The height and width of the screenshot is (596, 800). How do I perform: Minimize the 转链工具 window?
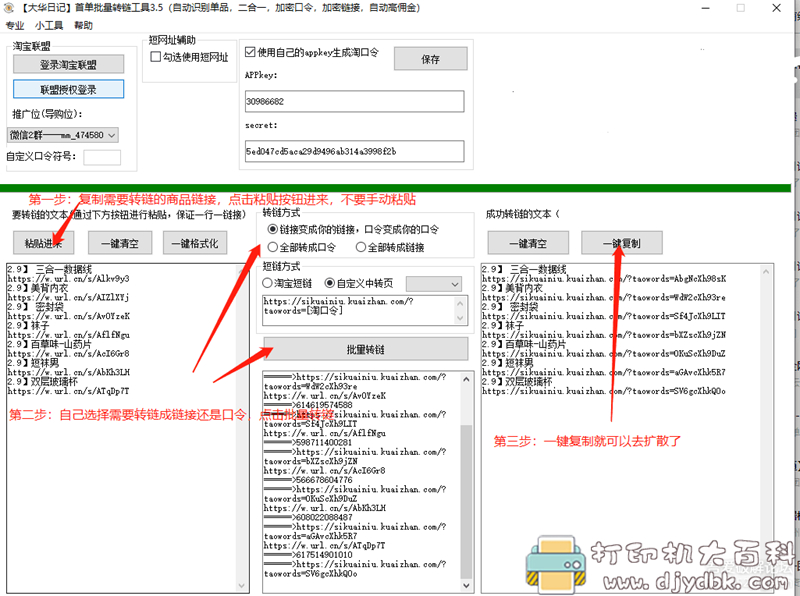click(x=706, y=8)
